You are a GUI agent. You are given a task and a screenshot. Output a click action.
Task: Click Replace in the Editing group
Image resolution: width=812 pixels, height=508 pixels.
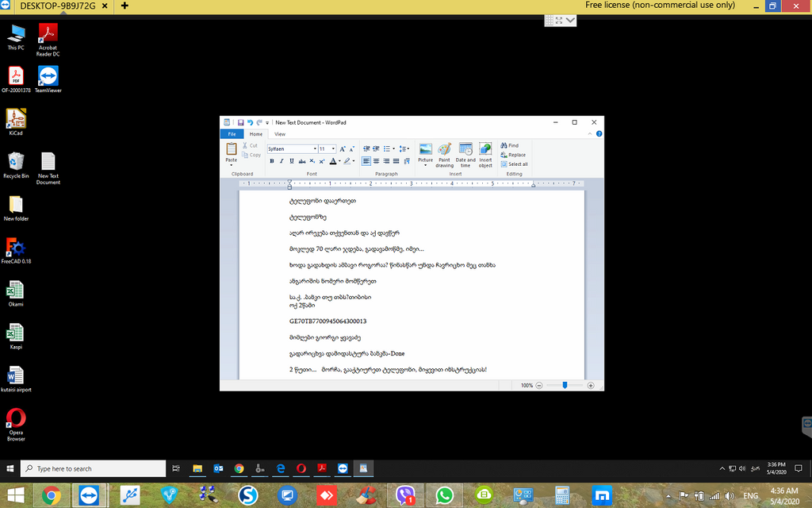(x=513, y=155)
